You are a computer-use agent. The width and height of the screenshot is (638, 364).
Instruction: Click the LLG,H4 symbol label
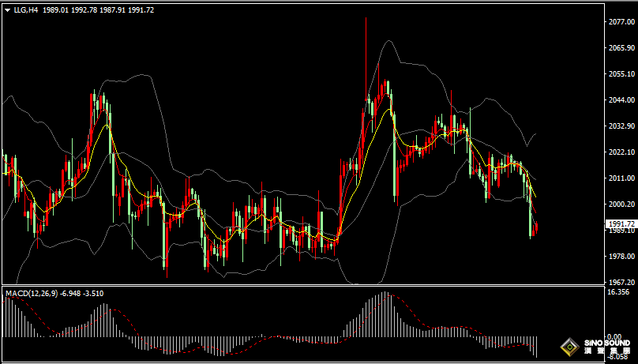[x=26, y=9]
